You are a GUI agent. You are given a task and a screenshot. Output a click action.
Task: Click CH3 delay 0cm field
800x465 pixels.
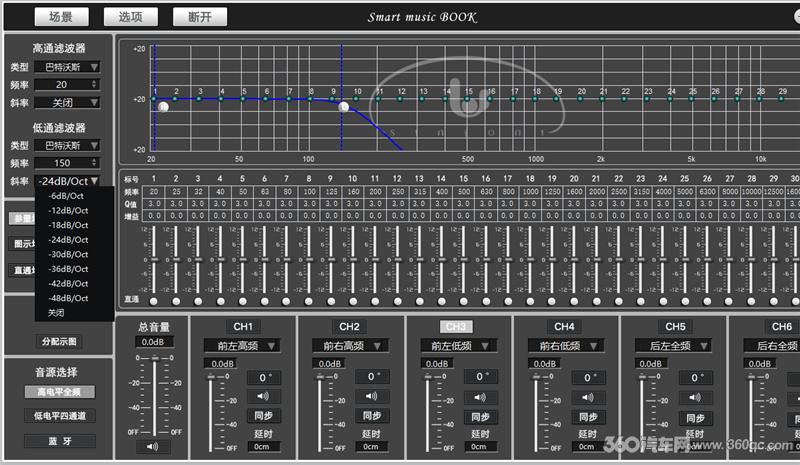tap(480, 447)
